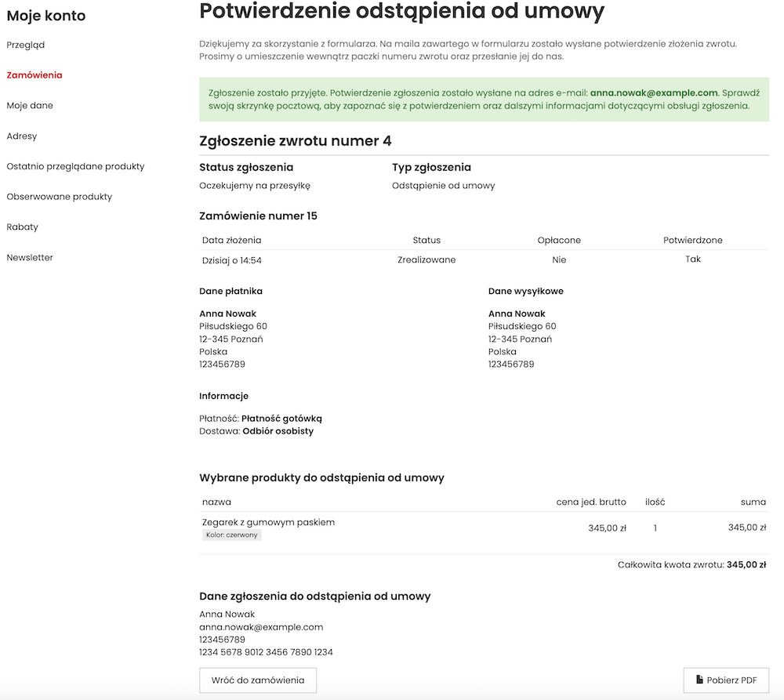The image size is (784, 700).
Task: Click the Kolor: czerwony tag
Action: tap(231, 535)
